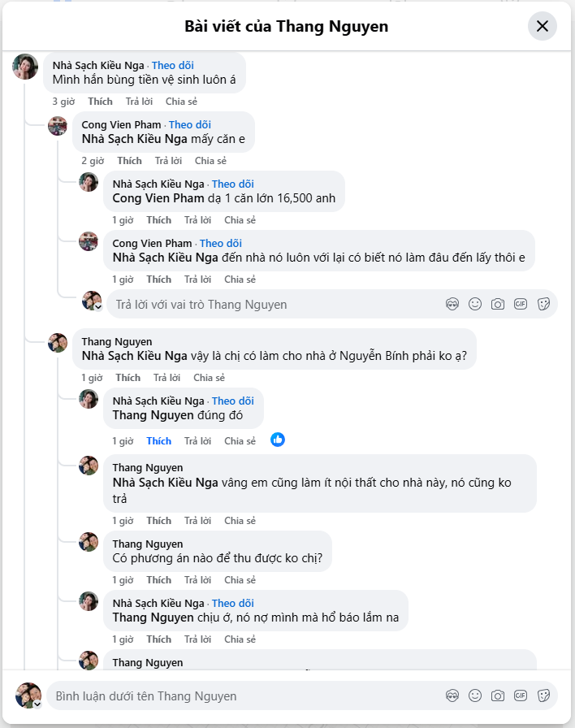The width and height of the screenshot is (575, 728).
Task: Open avatar sticker in reply box
Action: (x=452, y=304)
